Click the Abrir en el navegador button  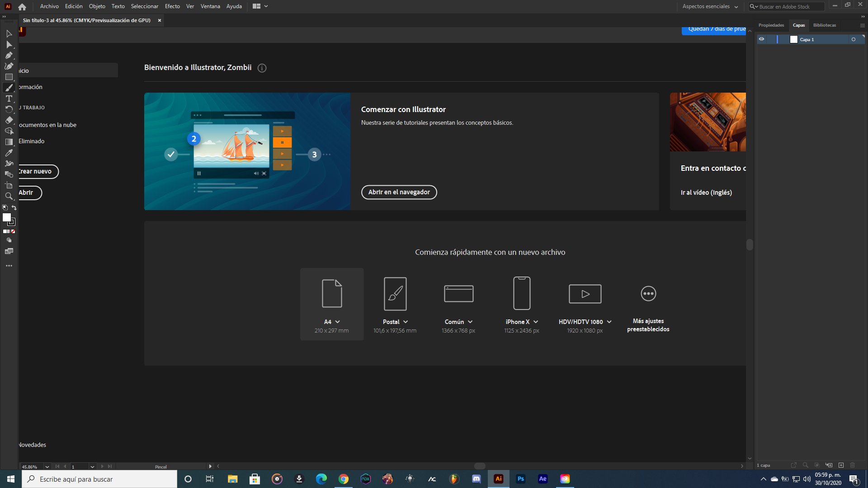click(399, 192)
